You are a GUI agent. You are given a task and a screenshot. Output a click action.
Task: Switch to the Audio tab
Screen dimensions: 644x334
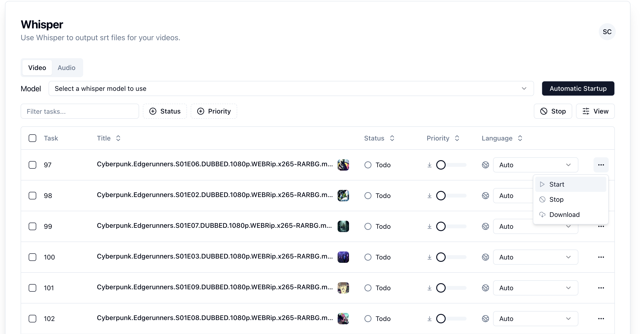(66, 68)
